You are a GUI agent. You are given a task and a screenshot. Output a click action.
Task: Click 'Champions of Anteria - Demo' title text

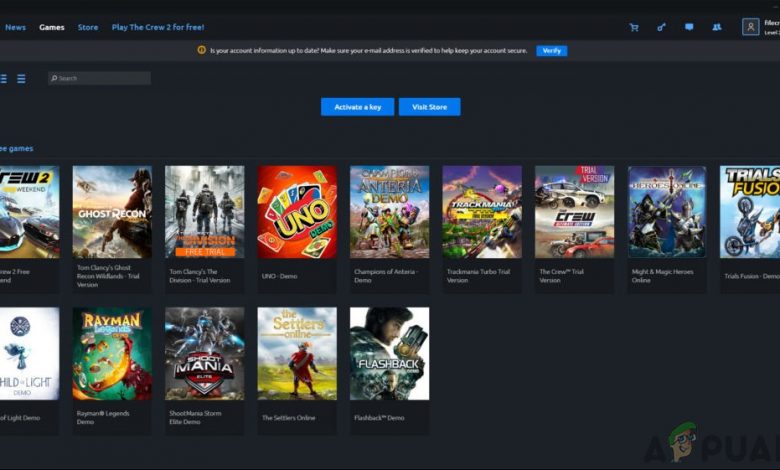click(x=386, y=276)
